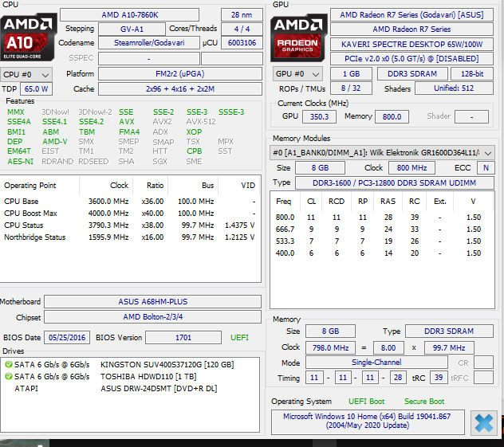
Task: Click the KAVERI SPECTRE DESKTOP 65W/100W field
Action: tap(411, 45)
